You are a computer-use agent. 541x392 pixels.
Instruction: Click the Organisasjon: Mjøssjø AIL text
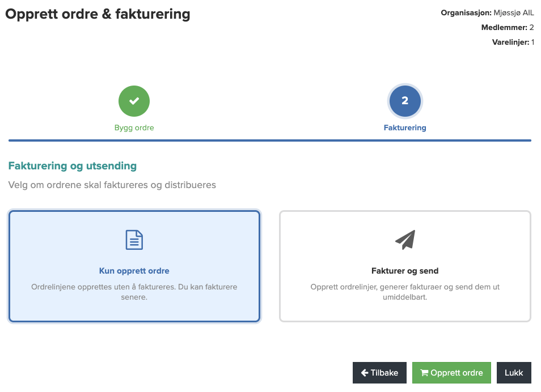[x=487, y=13]
